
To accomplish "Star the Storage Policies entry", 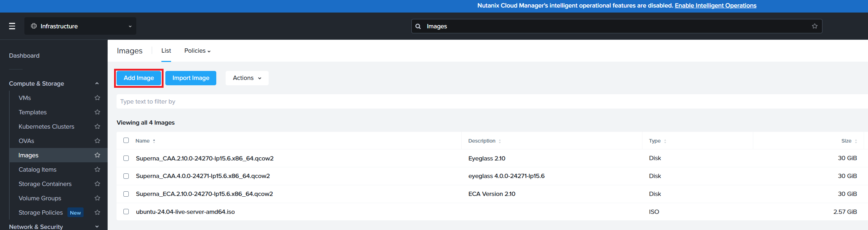I will pos(97,212).
